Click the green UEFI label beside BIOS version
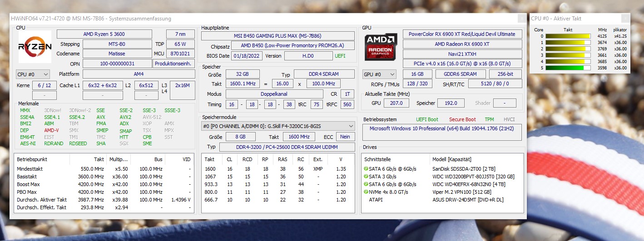This screenshot has width=644, height=241. [x=340, y=56]
